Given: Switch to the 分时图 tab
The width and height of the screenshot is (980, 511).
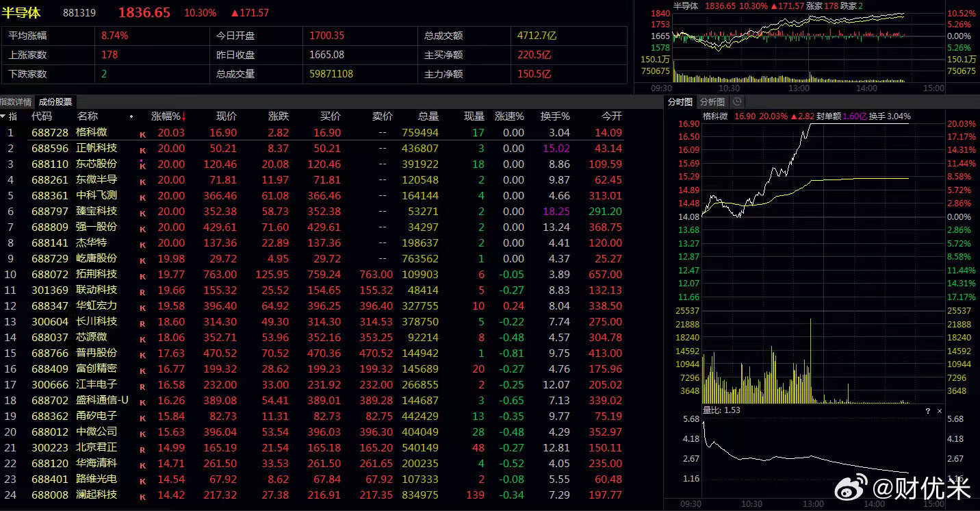Looking at the screenshot, I should tap(680, 101).
